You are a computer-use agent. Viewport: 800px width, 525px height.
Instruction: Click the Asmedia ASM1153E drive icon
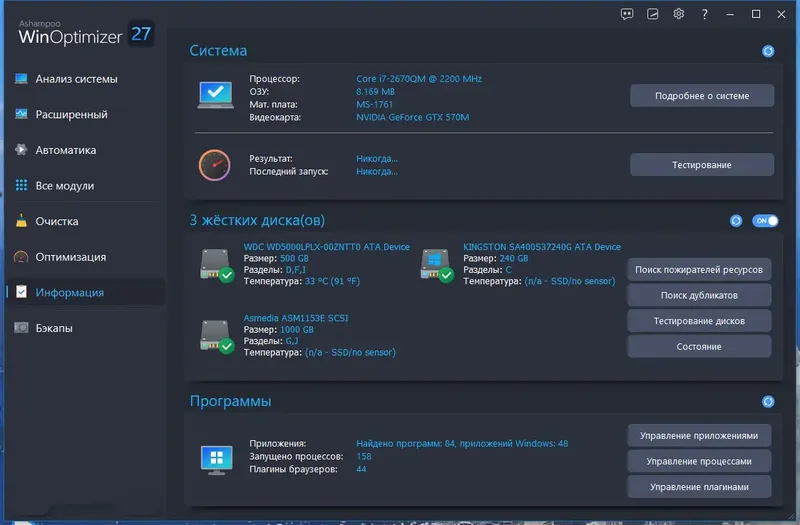pyautogui.click(x=217, y=336)
